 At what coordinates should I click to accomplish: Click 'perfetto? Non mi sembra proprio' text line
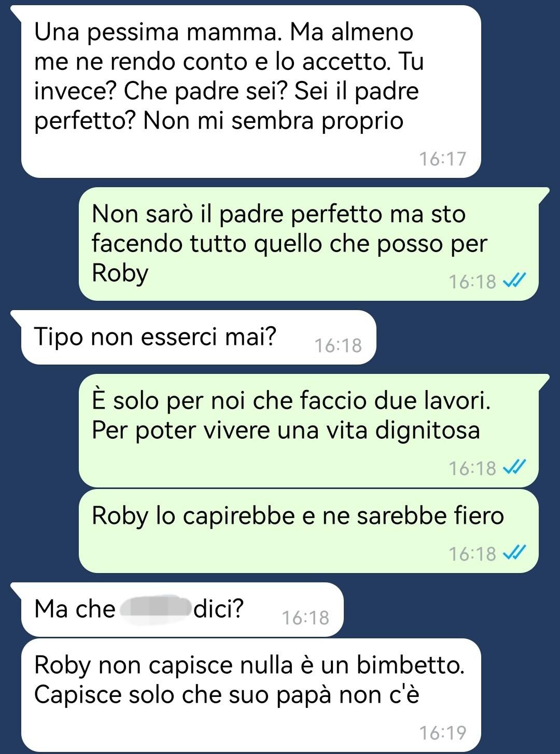(219, 121)
